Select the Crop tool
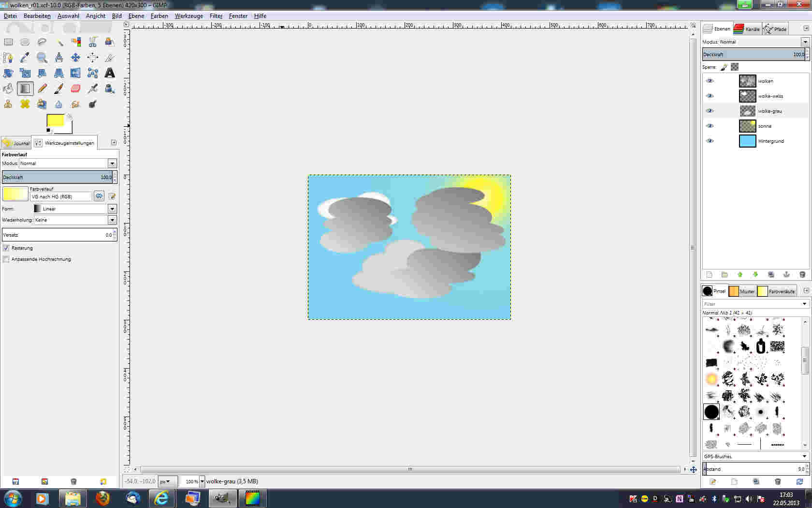This screenshot has height=508, width=812. pyautogui.click(x=110, y=58)
